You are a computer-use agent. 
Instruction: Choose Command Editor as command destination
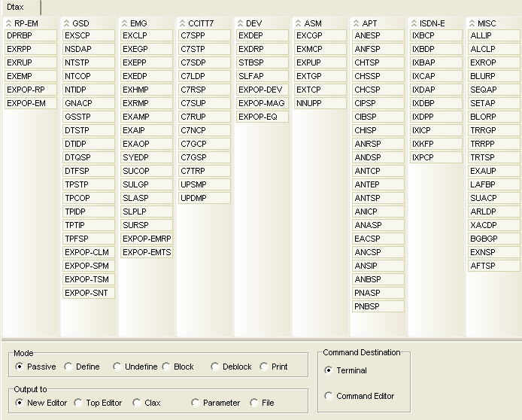[329, 396]
